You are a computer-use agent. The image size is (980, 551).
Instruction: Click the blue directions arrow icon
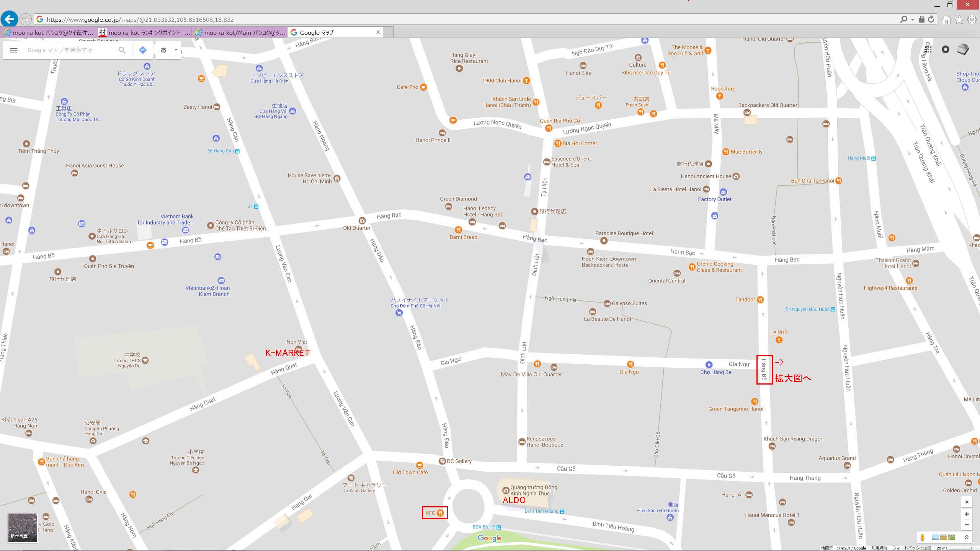143,50
